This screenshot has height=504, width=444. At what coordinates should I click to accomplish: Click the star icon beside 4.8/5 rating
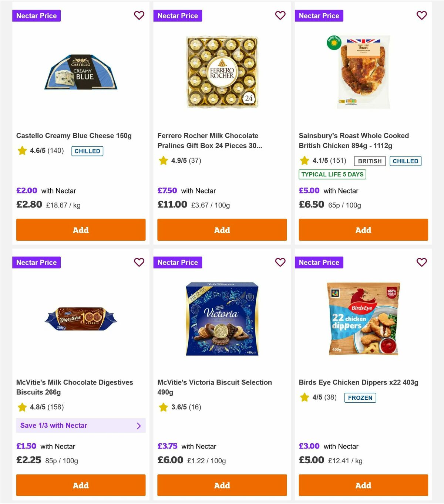21,407
